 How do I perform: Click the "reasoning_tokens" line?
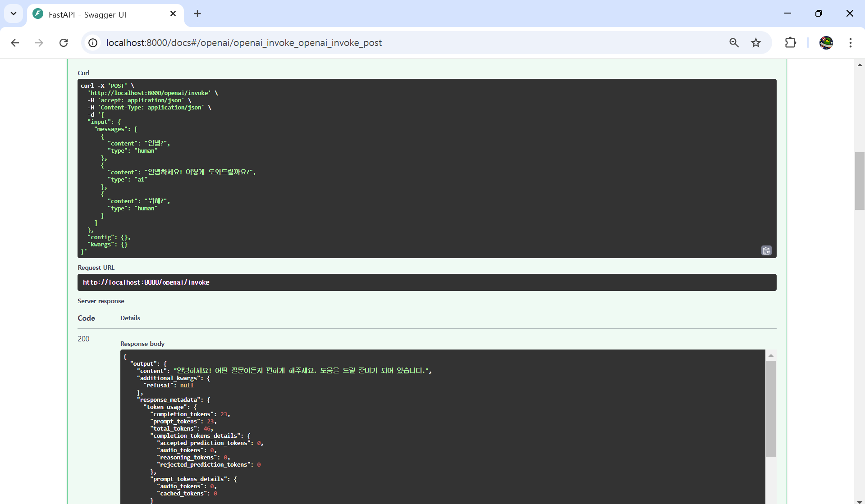[193, 458]
